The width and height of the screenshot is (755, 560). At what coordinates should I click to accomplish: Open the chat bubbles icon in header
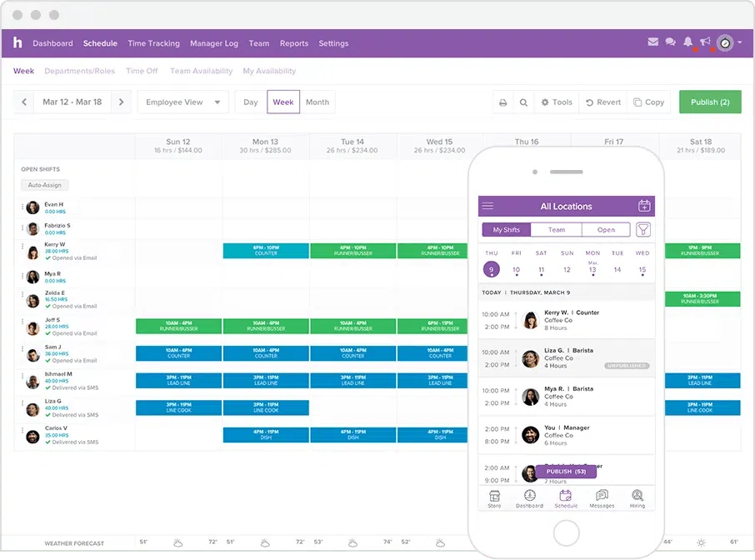coord(670,42)
